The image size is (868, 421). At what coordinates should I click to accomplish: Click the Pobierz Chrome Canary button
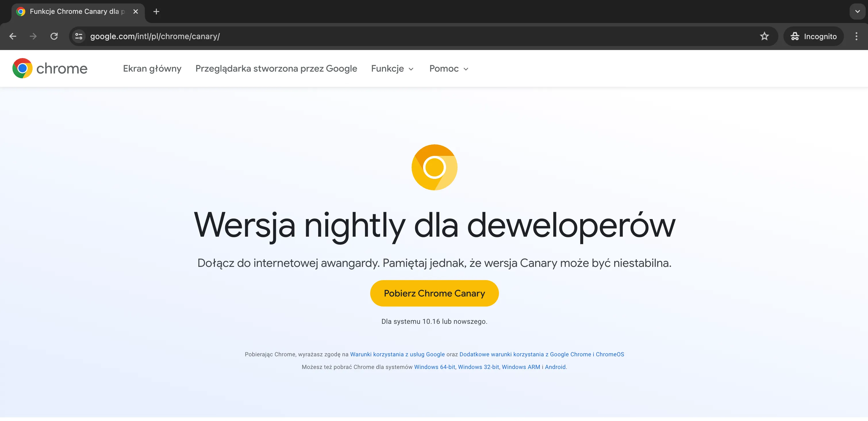tap(434, 293)
